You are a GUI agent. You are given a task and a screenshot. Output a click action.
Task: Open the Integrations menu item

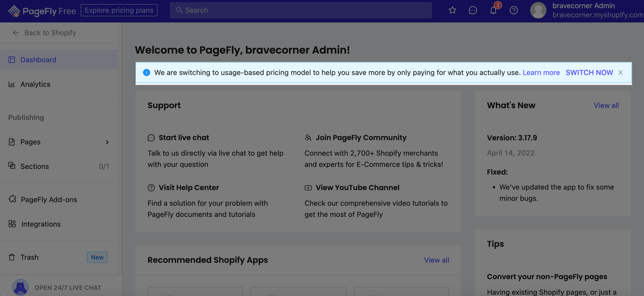(x=59, y=224)
